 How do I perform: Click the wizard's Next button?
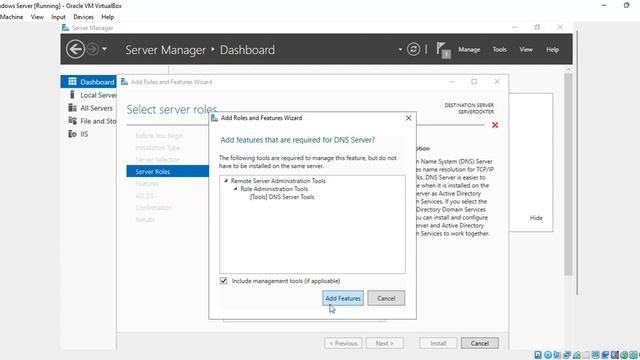pyautogui.click(x=384, y=343)
